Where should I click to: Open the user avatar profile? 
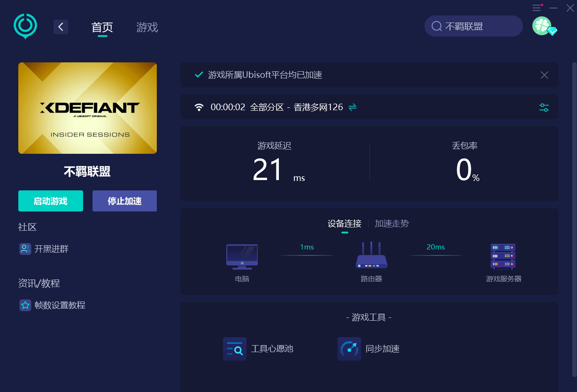(542, 26)
